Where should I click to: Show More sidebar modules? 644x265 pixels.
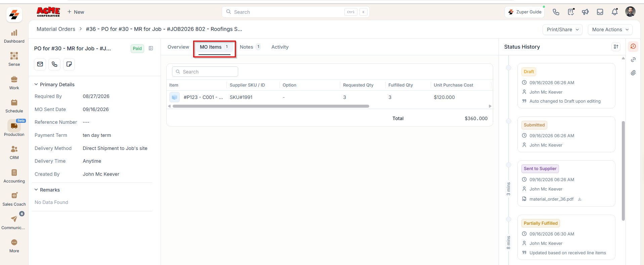pos(14,243)
